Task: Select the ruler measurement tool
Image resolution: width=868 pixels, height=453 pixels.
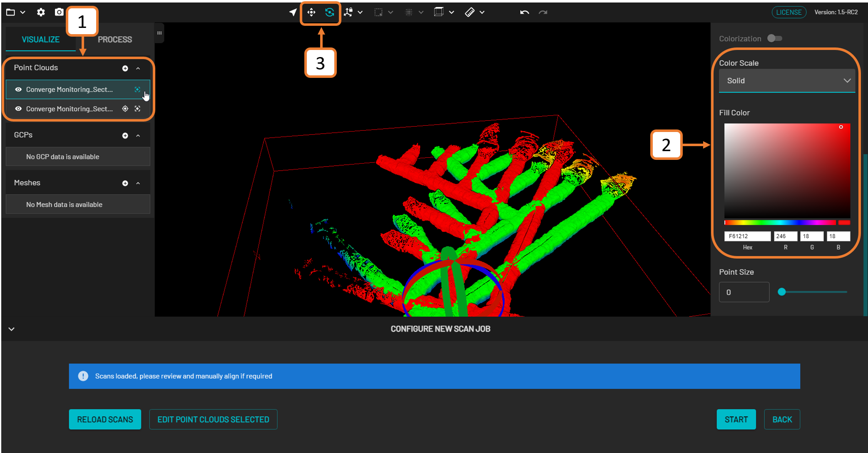Action: (x=470, y=12)
